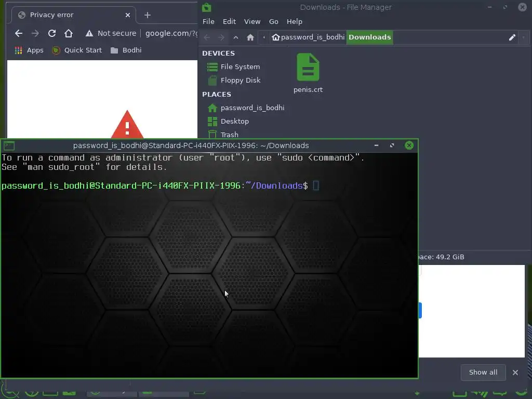Close the terminal window

point(409,145)
